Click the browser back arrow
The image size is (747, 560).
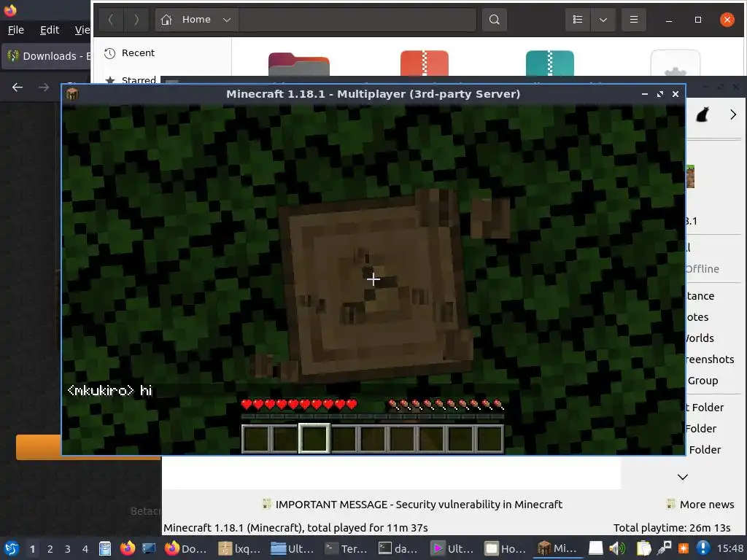coord(18,87)
